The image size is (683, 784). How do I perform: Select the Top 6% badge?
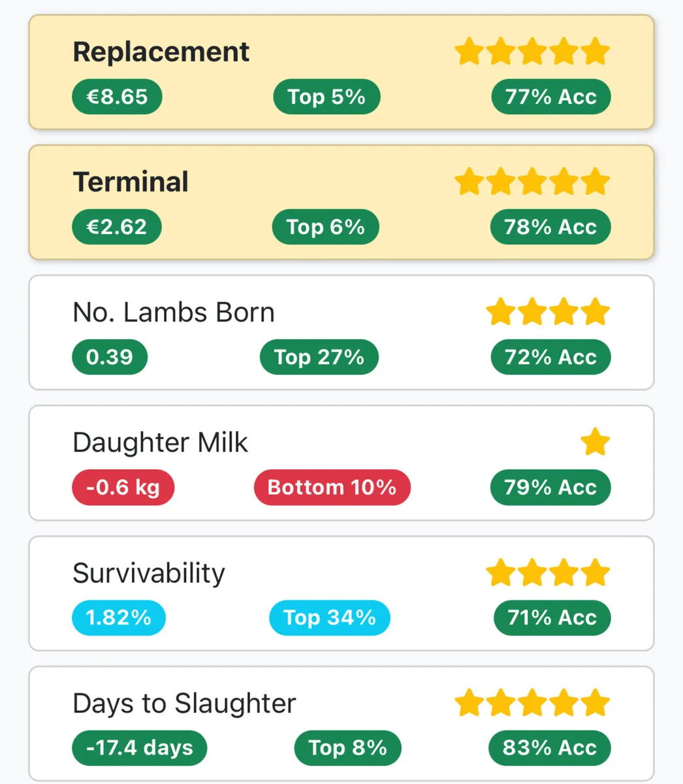325,227
